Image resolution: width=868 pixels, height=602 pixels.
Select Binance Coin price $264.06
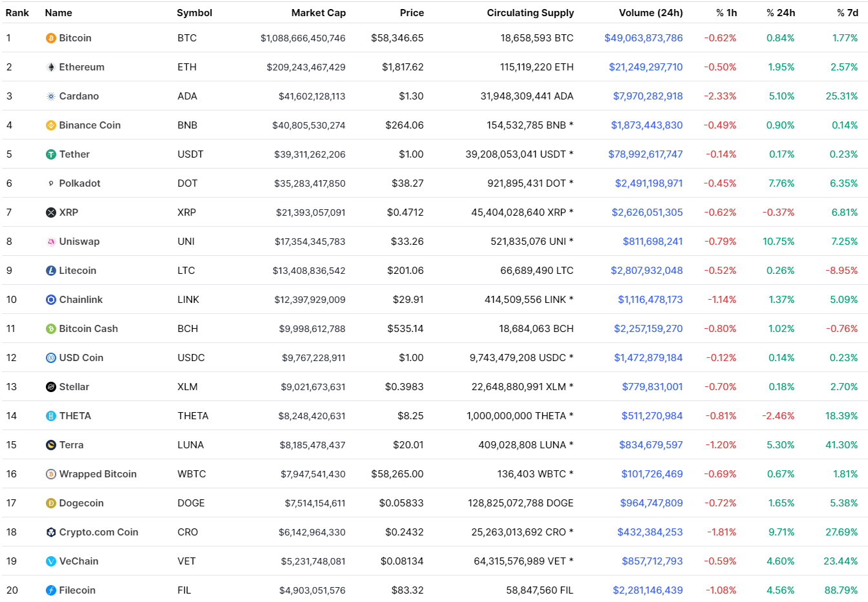(405, 125)
